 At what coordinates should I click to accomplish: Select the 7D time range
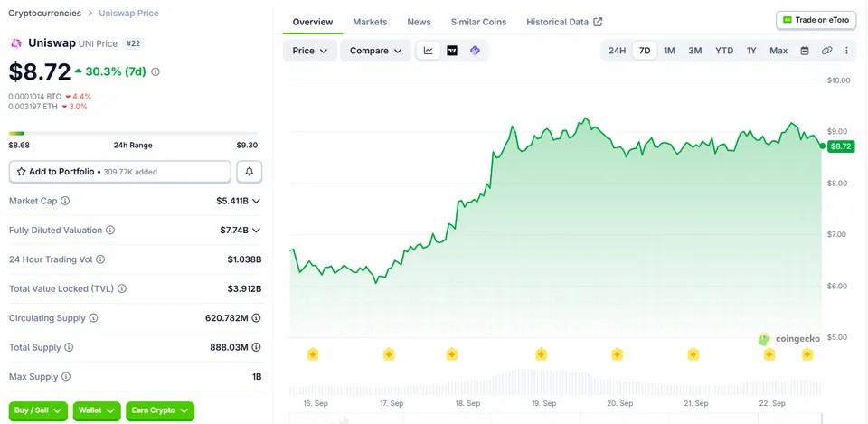645,51
